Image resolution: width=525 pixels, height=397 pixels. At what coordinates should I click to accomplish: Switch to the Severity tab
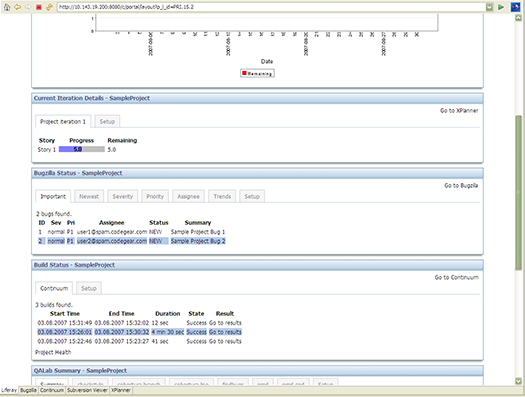123,196
